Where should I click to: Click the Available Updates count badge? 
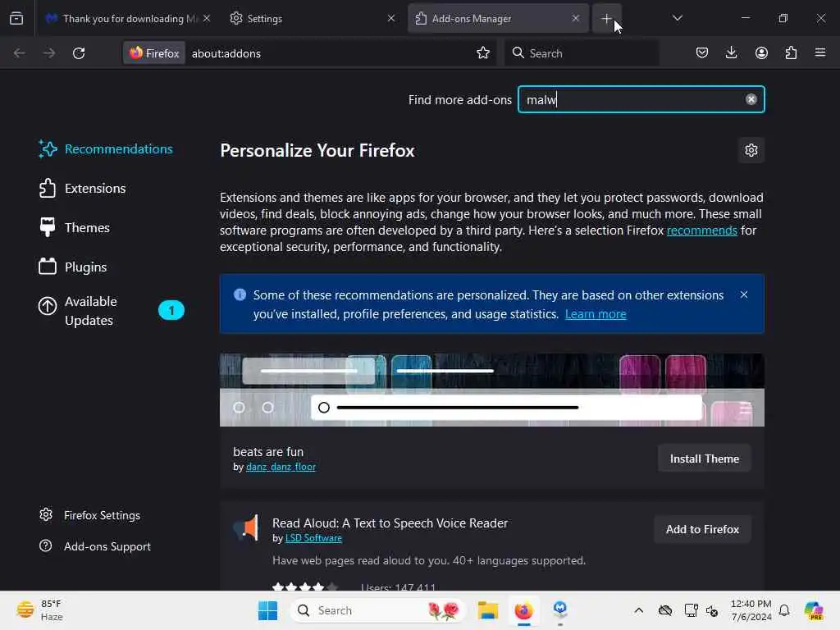tap(171, 311)
